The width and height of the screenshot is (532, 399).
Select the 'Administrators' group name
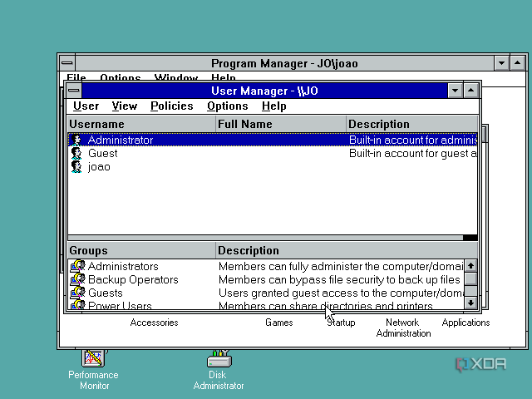[123, 266]
